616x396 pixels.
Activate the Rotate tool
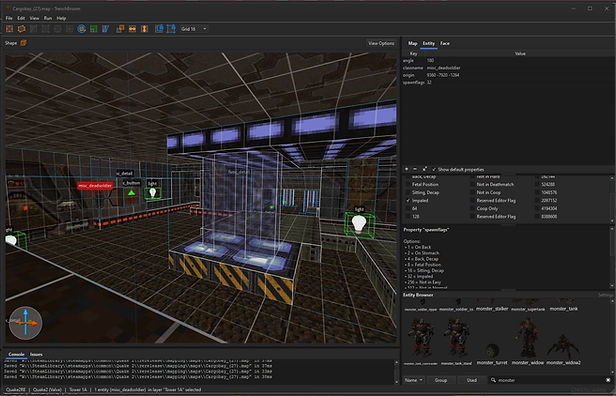pyautogui.click(x=82, y=29)
